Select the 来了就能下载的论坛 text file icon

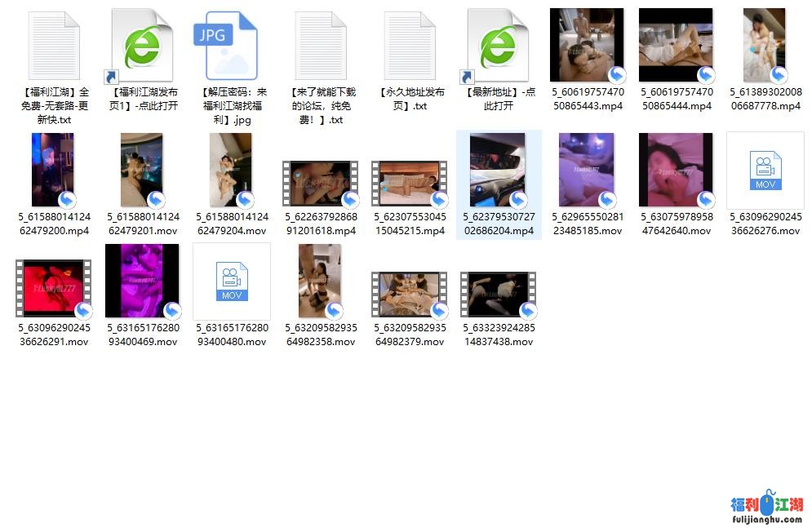tap(320, 46)
